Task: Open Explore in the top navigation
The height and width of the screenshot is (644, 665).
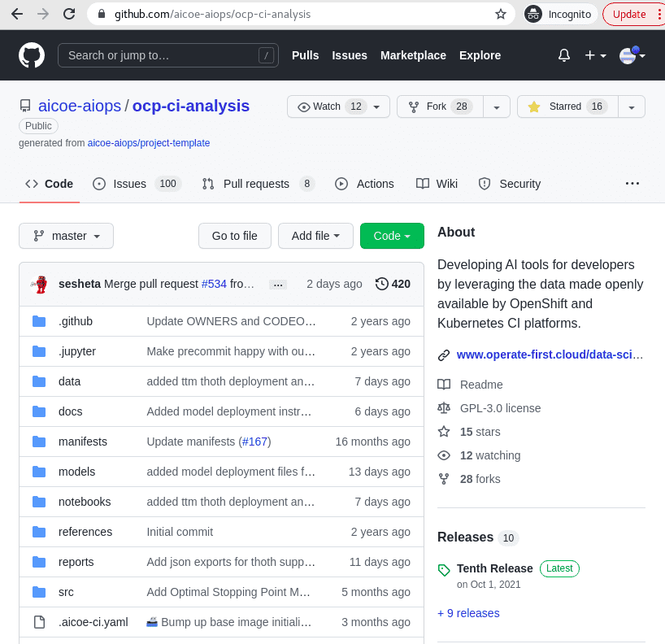Action: 480,55
